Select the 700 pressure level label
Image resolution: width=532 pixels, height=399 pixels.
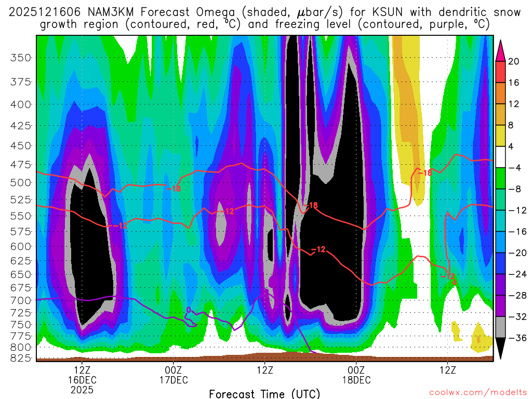[x=21, y=301]
